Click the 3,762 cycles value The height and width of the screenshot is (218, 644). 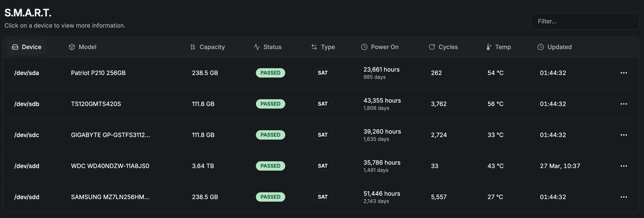tap(439, 104)
